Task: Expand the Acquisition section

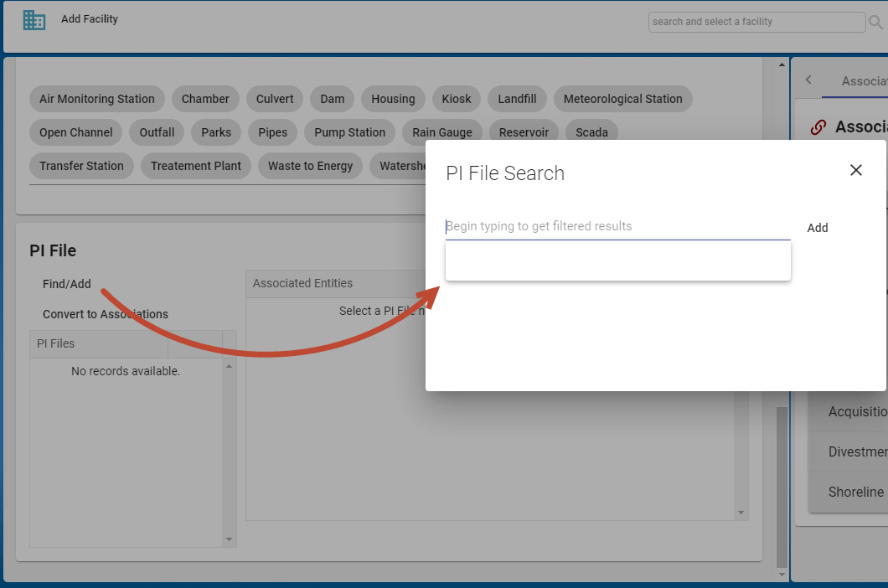Action: 854,412
